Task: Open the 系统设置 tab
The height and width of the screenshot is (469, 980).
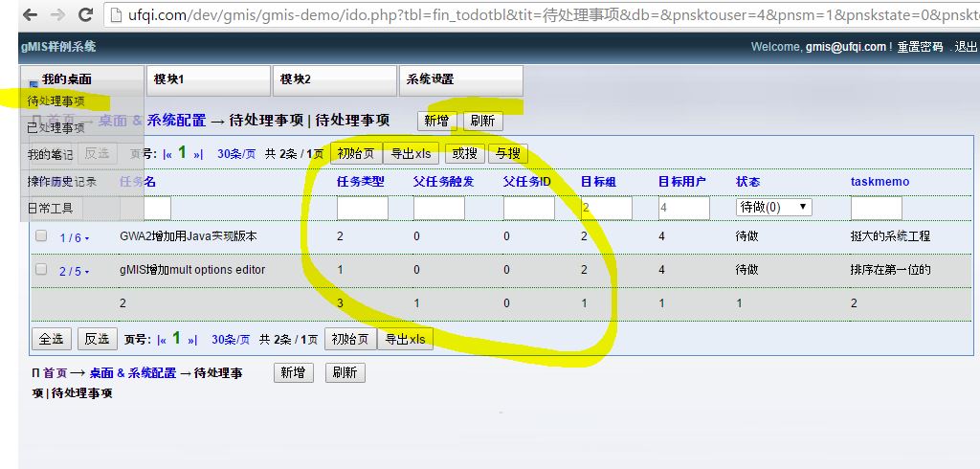Action: 460,80
